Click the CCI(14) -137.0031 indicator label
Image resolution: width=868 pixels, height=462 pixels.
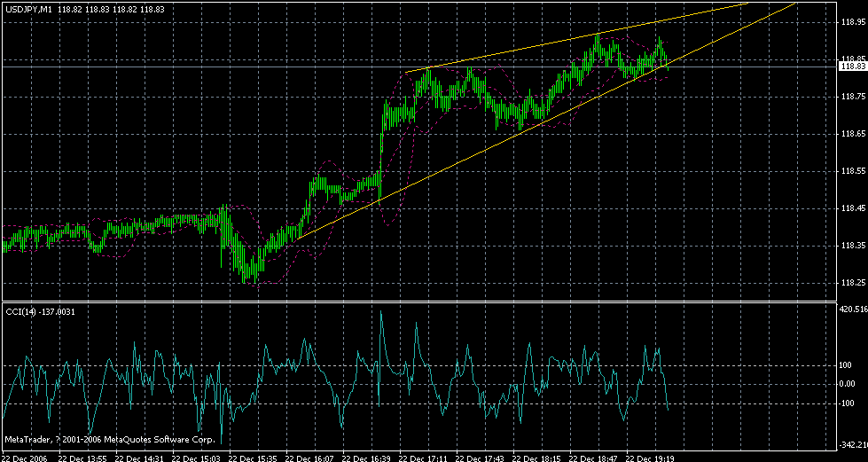pyautogui.click(x=40, y=312)
